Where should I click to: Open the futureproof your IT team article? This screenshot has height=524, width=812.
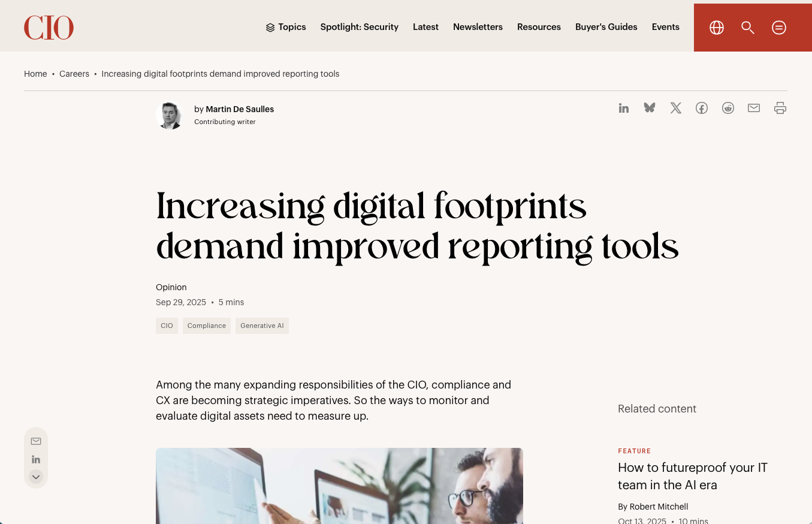coord(692,476)
